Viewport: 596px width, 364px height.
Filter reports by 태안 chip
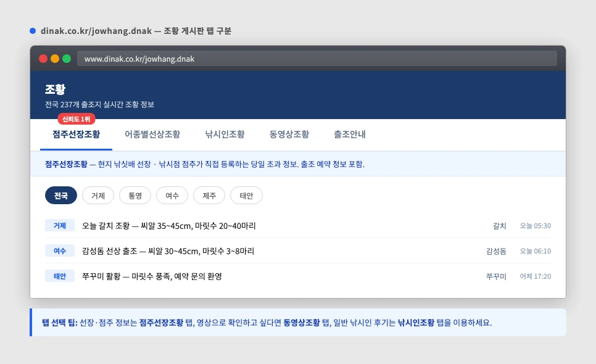coord(246,196)
